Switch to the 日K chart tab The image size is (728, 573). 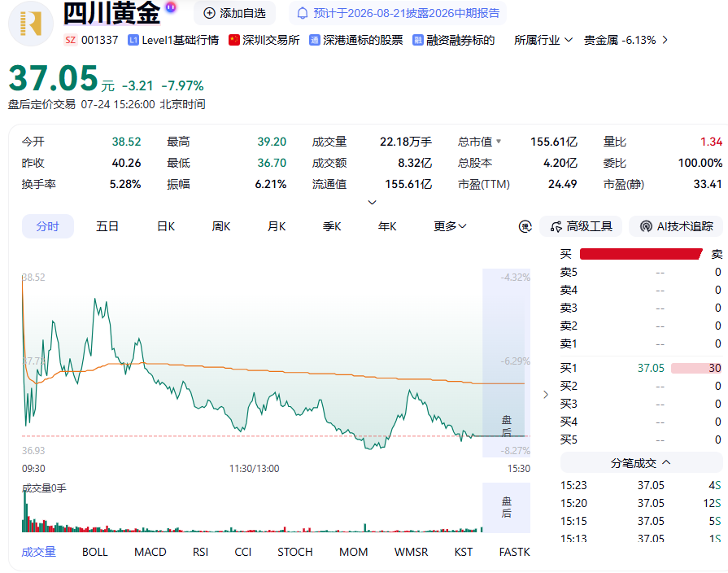pos(166,226)
